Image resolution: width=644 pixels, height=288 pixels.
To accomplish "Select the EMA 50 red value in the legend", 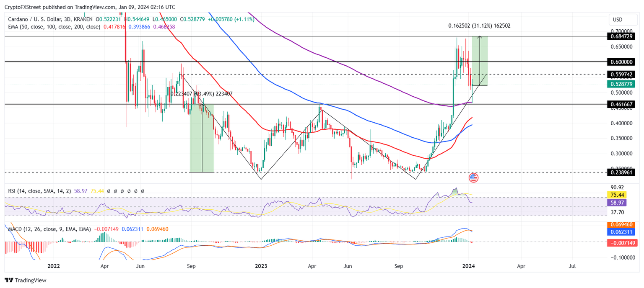I will pyautogui.click(x=114, y=26).
